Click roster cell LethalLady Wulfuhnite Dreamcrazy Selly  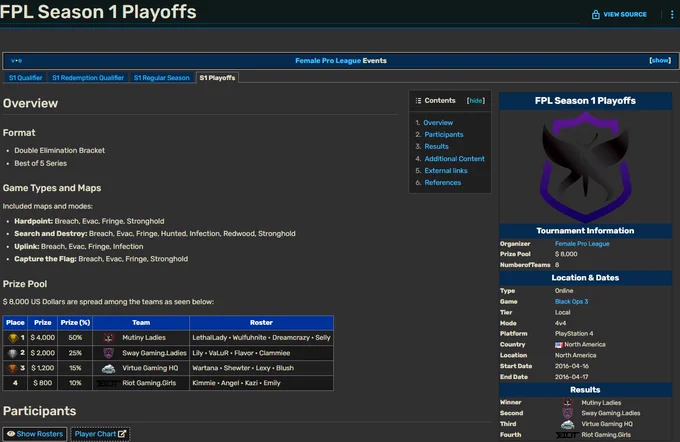tap(261, 337)
